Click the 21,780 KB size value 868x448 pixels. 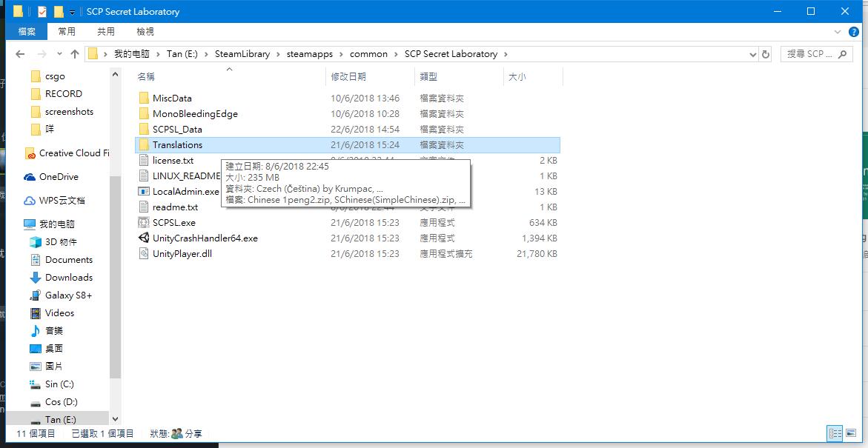537,254
